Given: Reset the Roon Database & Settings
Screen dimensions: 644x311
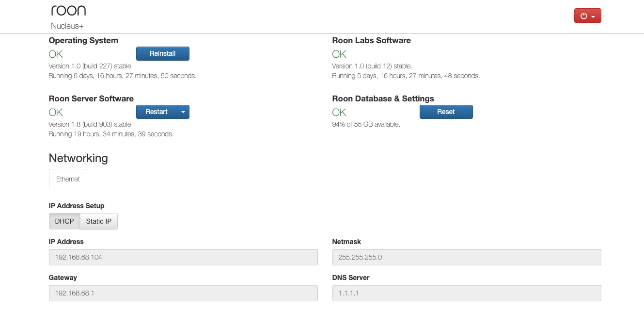Looking at the screenshot, I should tap(446, 112).
